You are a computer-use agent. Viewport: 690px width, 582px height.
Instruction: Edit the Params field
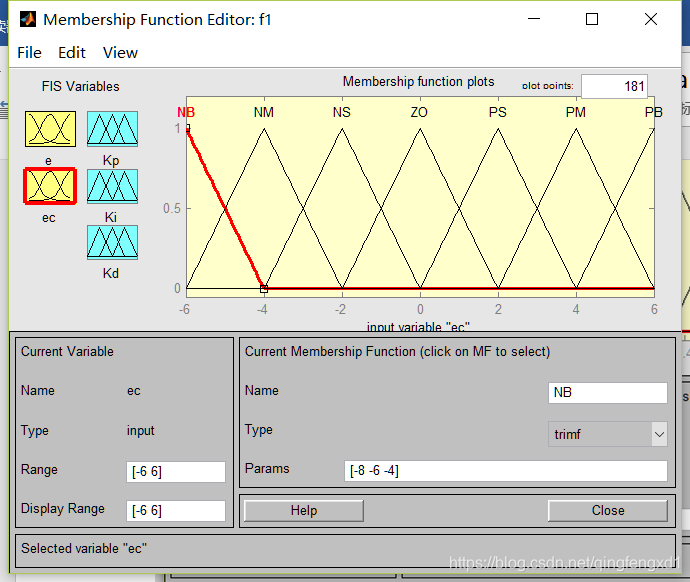point(506,471)
